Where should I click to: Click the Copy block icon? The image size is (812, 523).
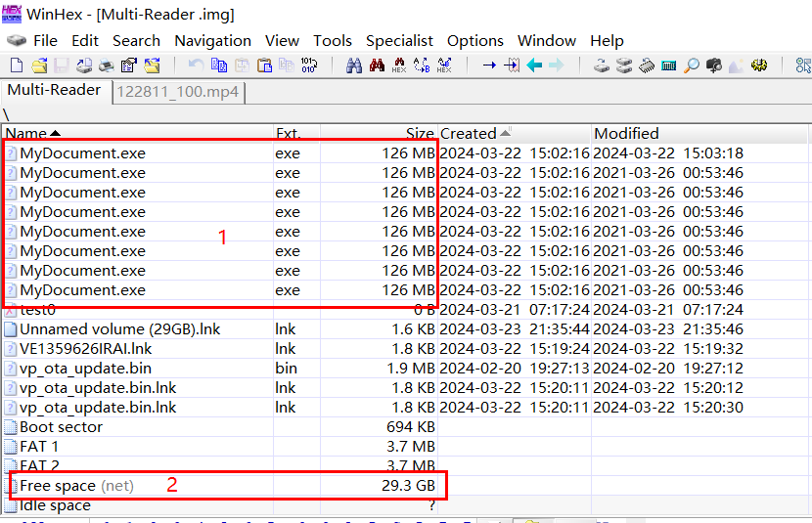219,65
